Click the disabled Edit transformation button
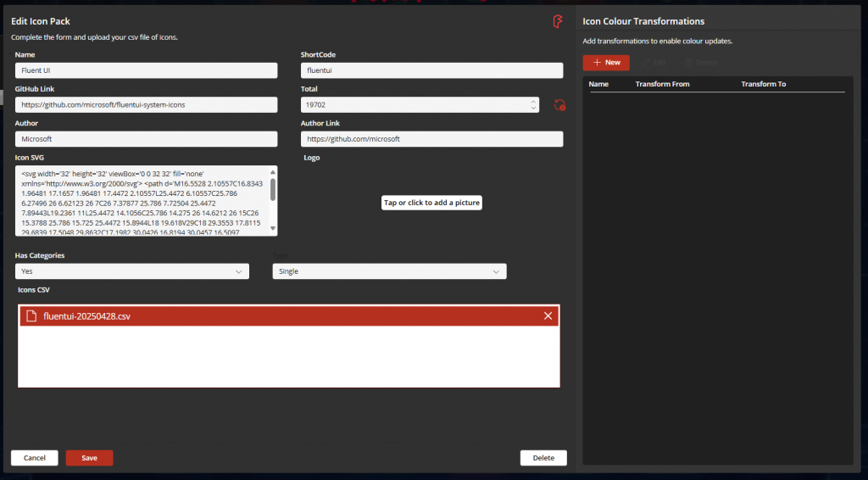Viewport: 868px width, 480px height. 654,63
